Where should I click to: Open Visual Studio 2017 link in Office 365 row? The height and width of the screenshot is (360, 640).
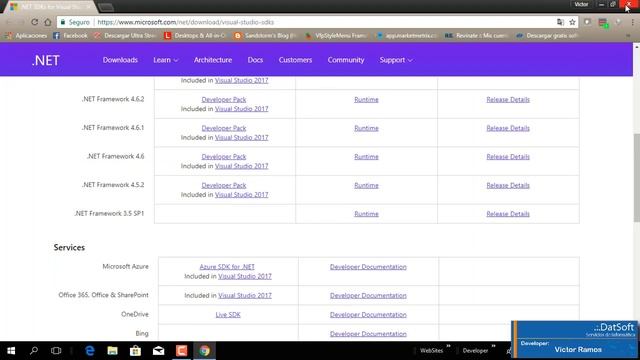pyautogui.click(x=244, y=296)
